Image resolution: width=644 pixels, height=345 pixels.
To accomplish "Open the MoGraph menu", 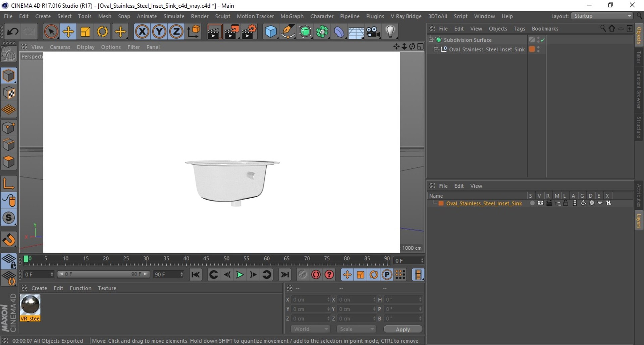I will [292, 16].
